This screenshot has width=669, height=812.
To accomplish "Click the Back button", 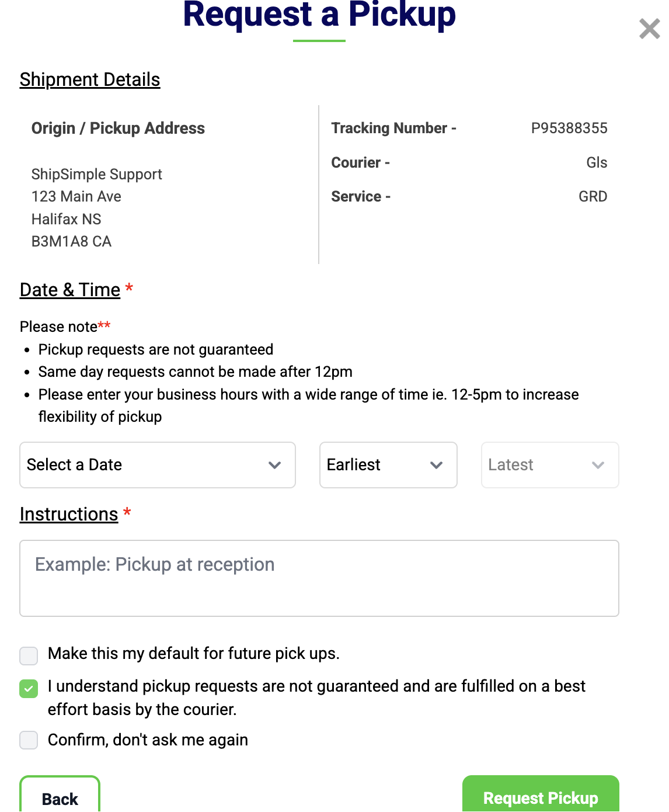I will point(60,797).
